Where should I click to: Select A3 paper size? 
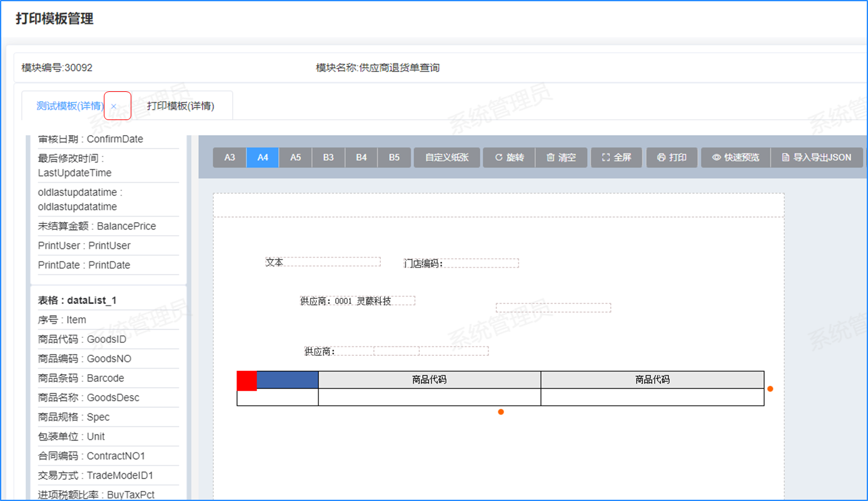(230, 158)
